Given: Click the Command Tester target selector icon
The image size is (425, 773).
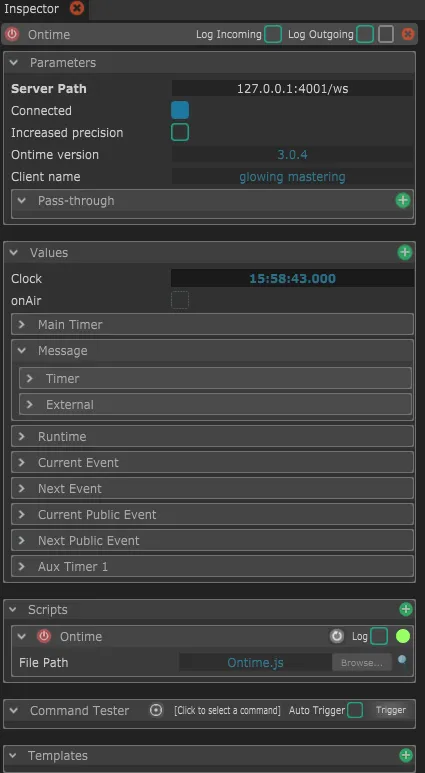Looking at the screenshot, I should point(156,710).
